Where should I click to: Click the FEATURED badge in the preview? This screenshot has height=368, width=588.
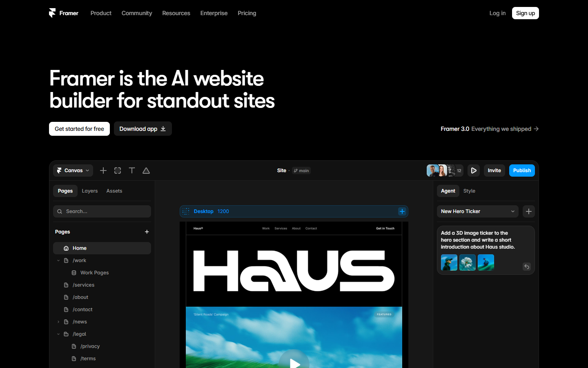[x=384, y=314]
